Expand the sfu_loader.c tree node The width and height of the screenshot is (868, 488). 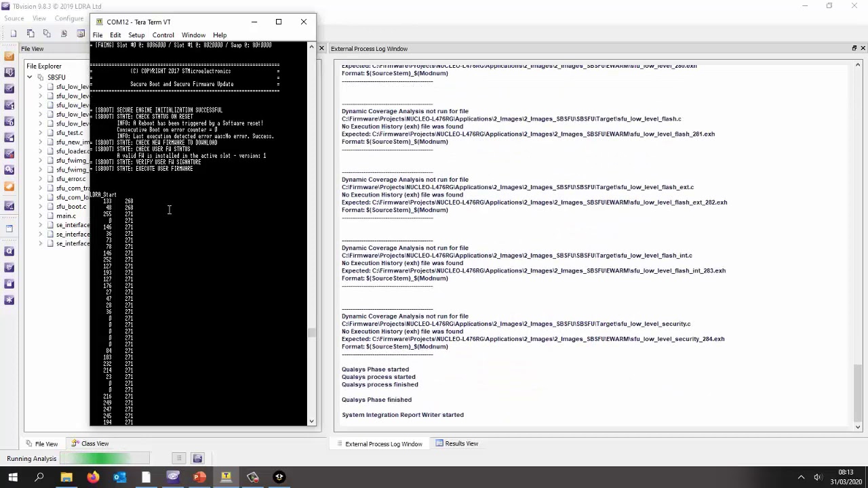pyautogui.click(x=40, y=151)
